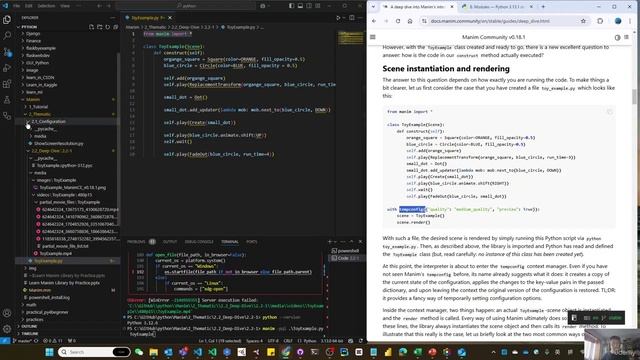Open ShowScreenResolution.py in Explorer
Viewport: 640px width, 360px height.
58,144
